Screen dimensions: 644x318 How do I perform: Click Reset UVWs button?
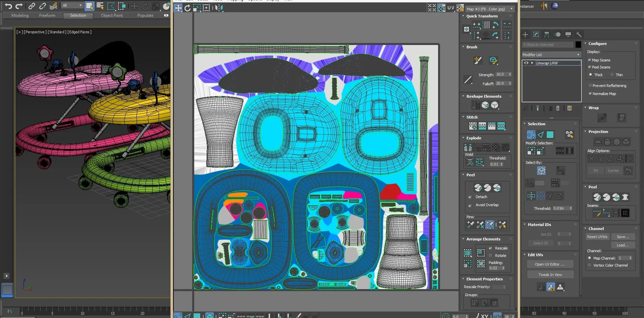click(597, 237)
